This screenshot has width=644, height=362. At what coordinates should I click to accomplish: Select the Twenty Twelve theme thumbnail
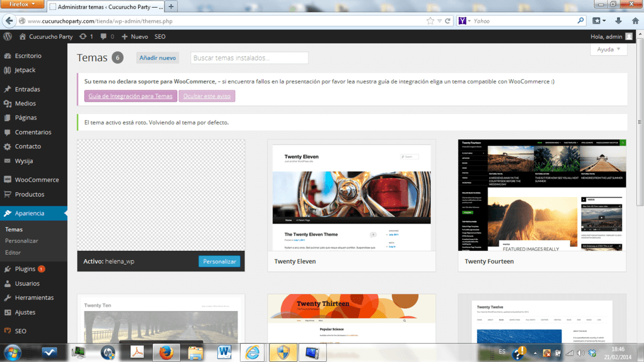pyautogui.click(x=542, y=319)
